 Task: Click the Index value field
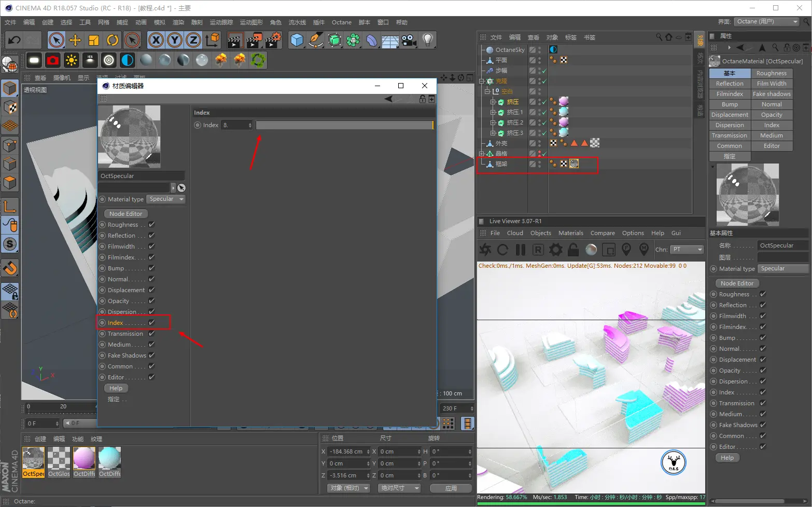click(236, 125)
